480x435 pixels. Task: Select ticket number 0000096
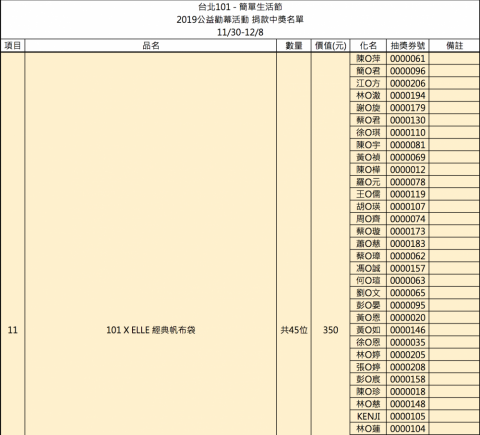click(408, 71)
